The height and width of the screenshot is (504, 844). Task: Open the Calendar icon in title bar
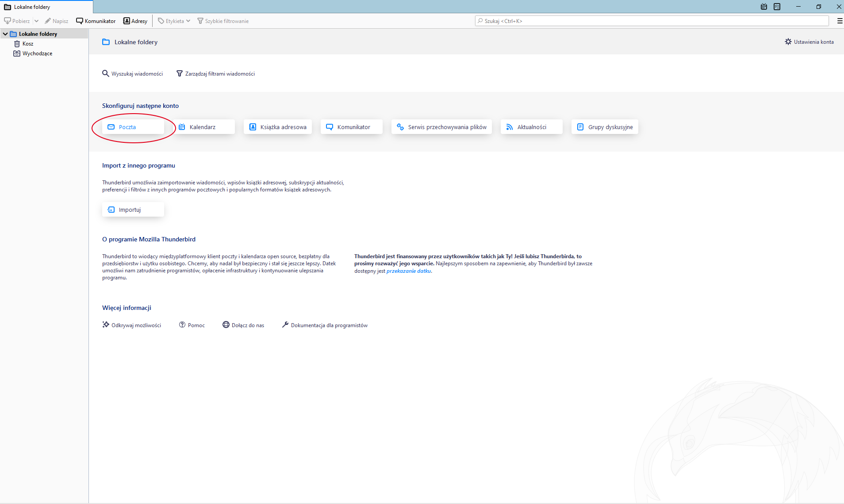pyautogui.click(x=764, y=7)
